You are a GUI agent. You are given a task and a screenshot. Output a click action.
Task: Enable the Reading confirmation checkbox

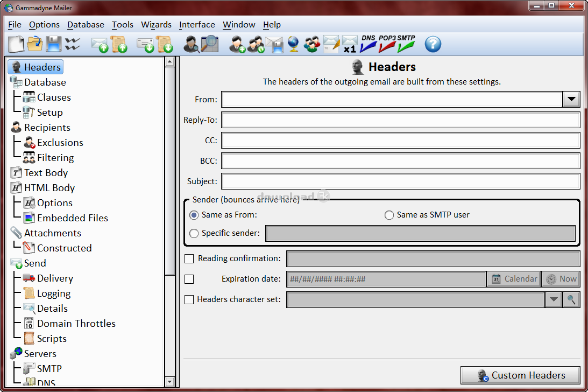[189, 258]
